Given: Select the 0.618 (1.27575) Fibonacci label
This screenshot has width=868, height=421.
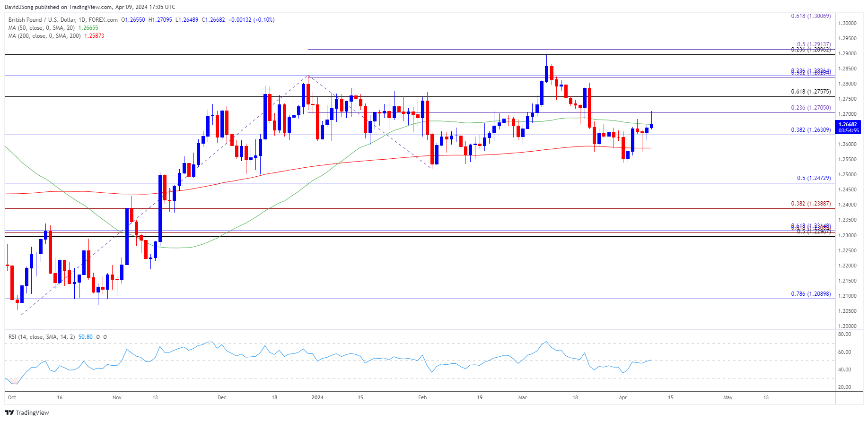Looking at the screenshot, I should (811, 92).
